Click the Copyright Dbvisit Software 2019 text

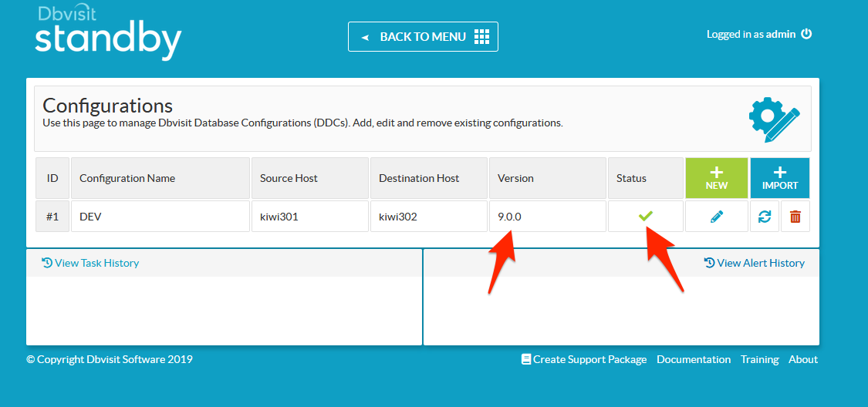click(110, 359)
